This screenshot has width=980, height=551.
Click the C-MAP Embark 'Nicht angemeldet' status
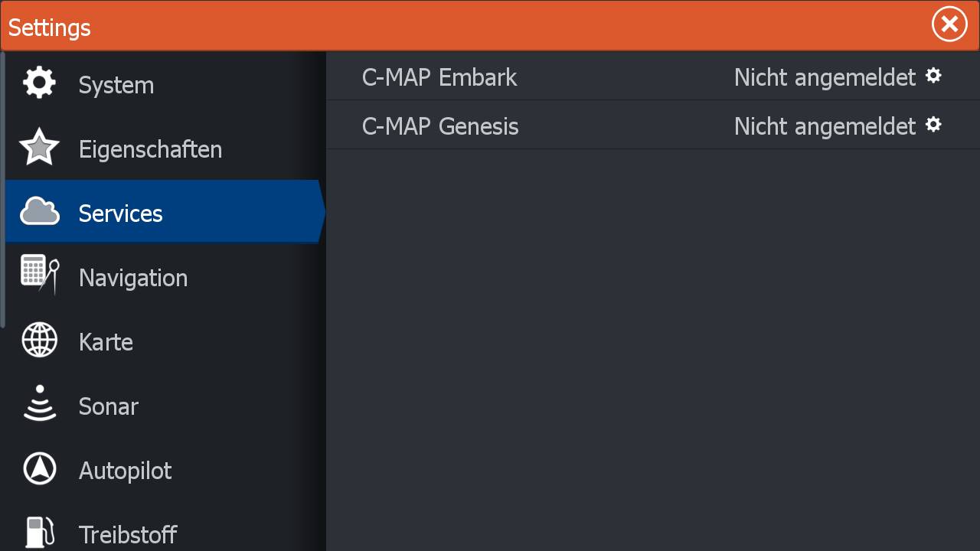pos(825,77)
